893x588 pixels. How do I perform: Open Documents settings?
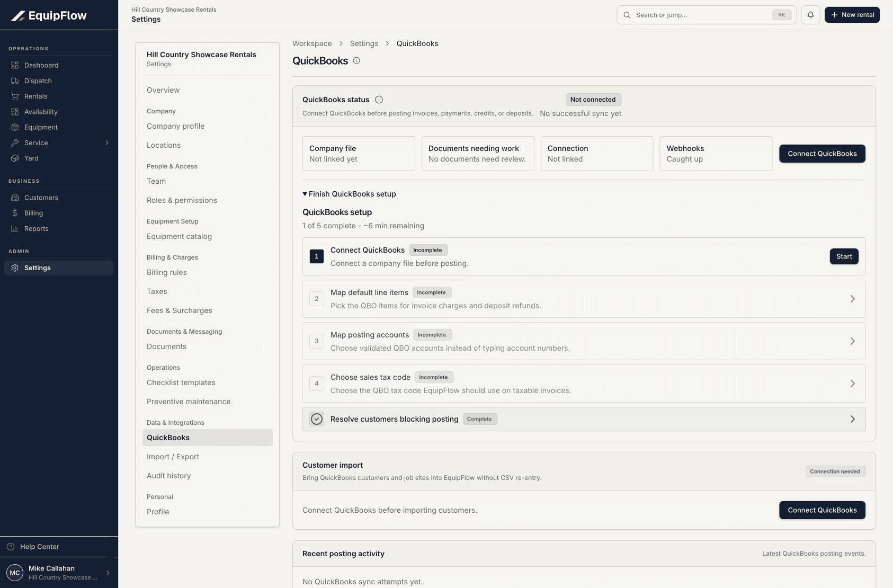point(207,346)
